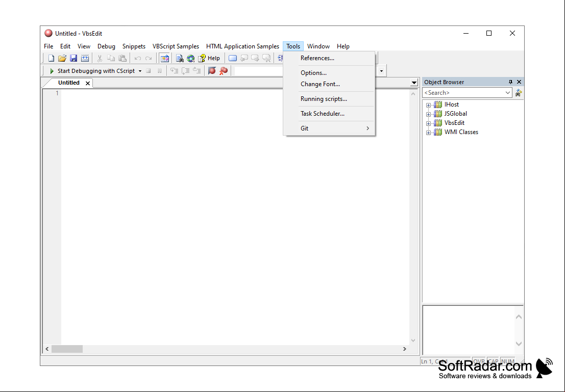Click the Redo arrow icon

click(149, 58)
